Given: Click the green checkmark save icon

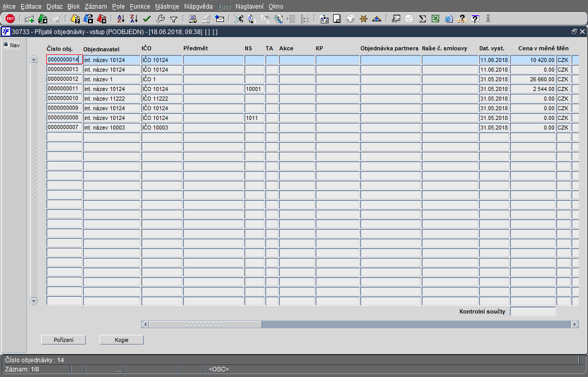Looking at the screenshot, I should 147,19.
